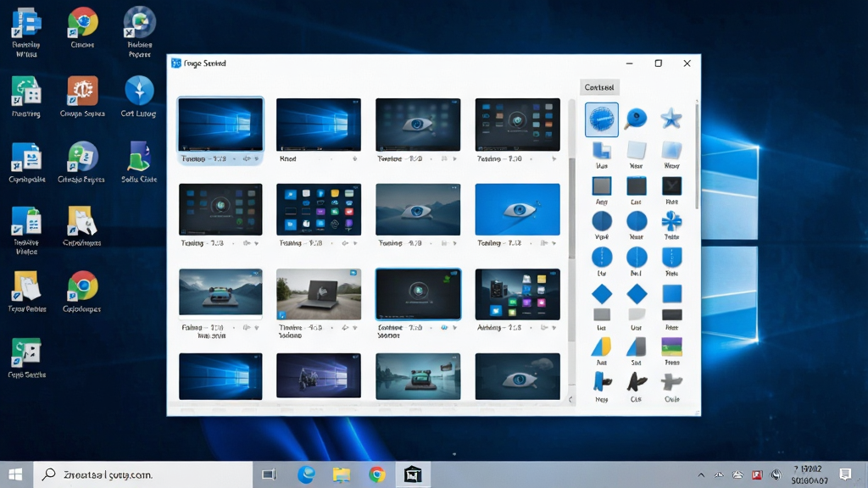Image resolution: width=868 pixels, height=488 pixels.
Task: Expand the arrow under the eye-over-mountains thumbnail
Action: 454,243
